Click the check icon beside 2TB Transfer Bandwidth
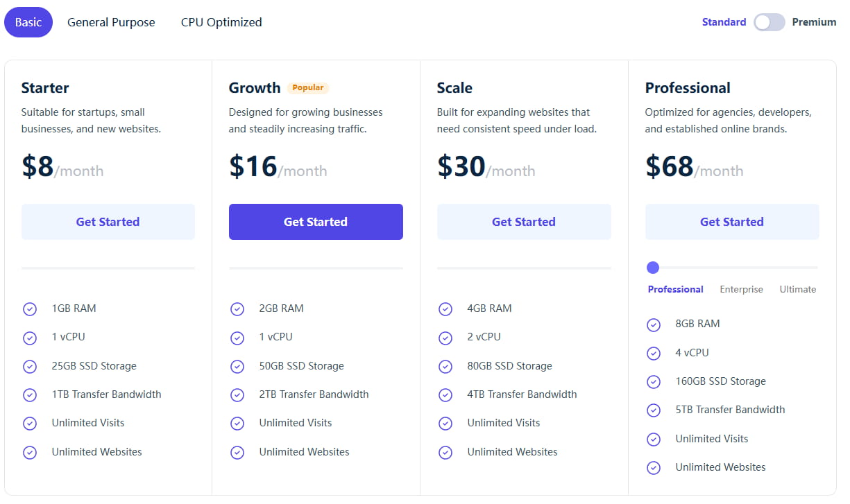Screen dimensions: 850x504 pyautogui.click(x=237, y=395)
